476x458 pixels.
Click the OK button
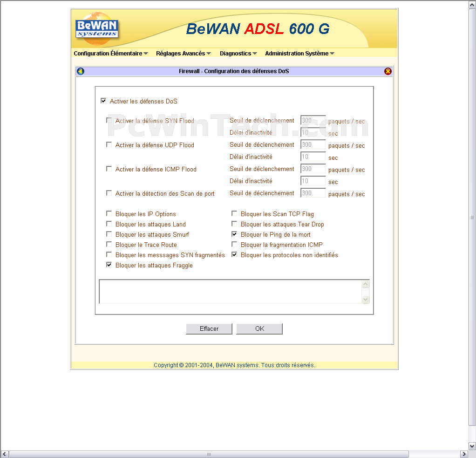click(259, 329)
